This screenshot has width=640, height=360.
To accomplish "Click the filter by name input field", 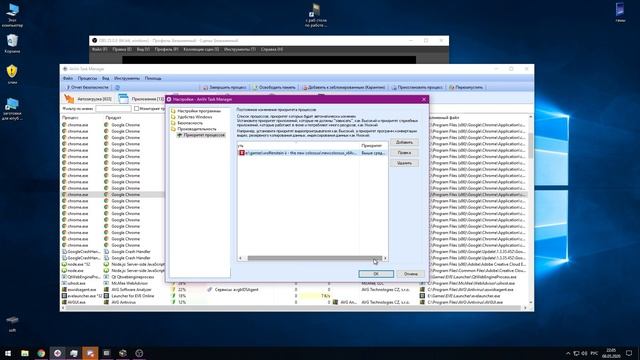I will click(113, 109).
